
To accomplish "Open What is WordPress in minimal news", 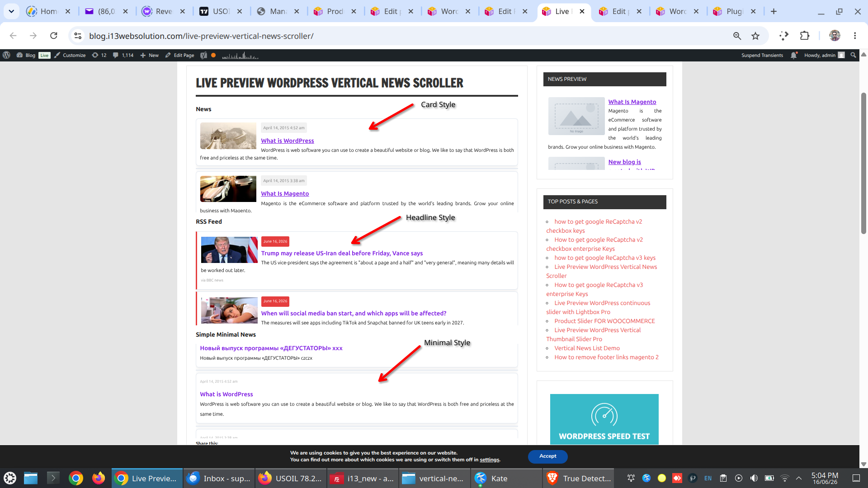I will tap(226, 394).
